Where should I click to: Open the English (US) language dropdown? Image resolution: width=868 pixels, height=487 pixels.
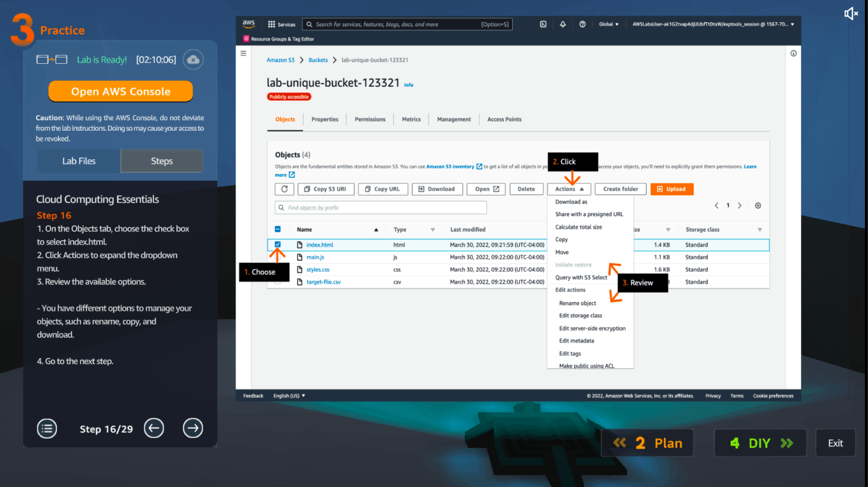coord(289,395)
